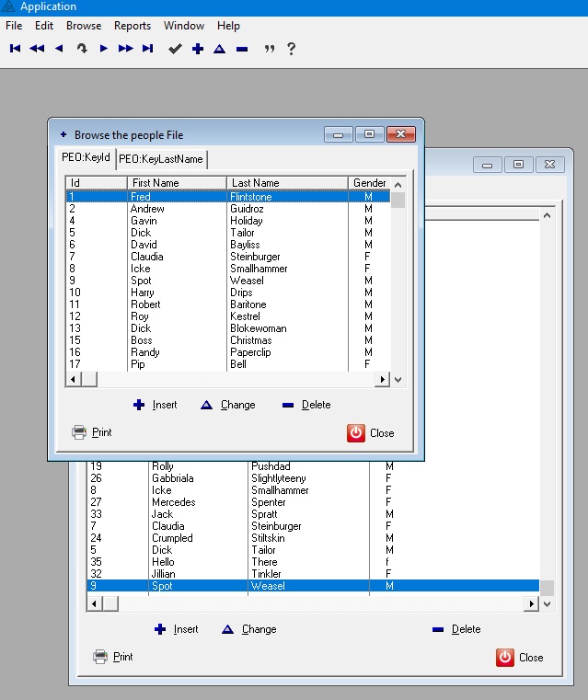The width and height of the screenshot is (588, 700).
Task: Open the Reports menu
Action: coord(133,26)
